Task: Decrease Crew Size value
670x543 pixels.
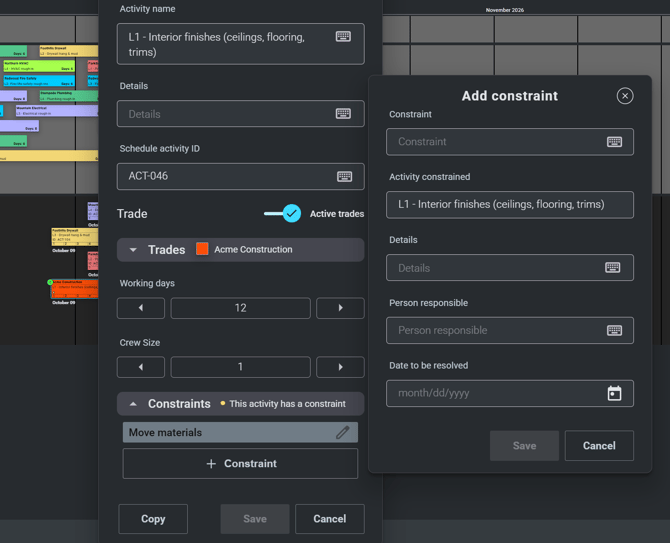Action: tap(141, 367)
